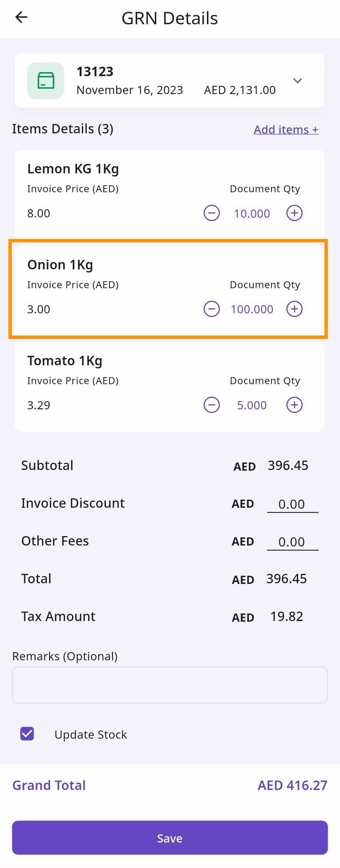
Task: Edit the Other Fees amount field
Action: [x=292, y=542]
